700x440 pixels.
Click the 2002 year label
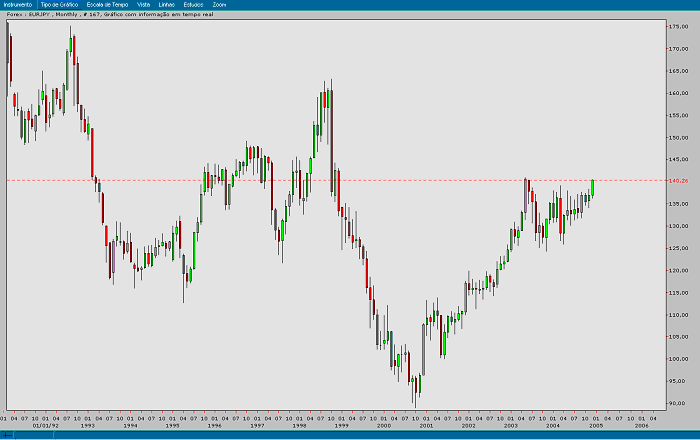tap(468, 426)
